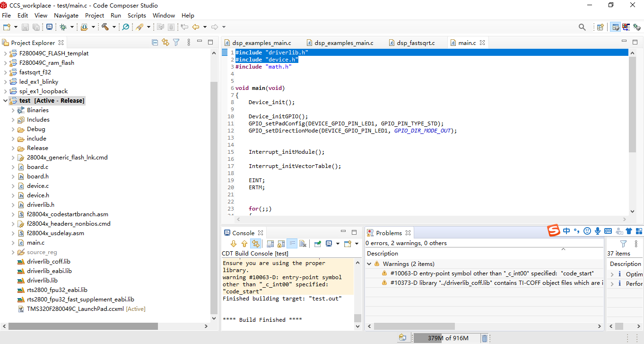Collapse the Warnings (2 items) group

coord(369,264)
